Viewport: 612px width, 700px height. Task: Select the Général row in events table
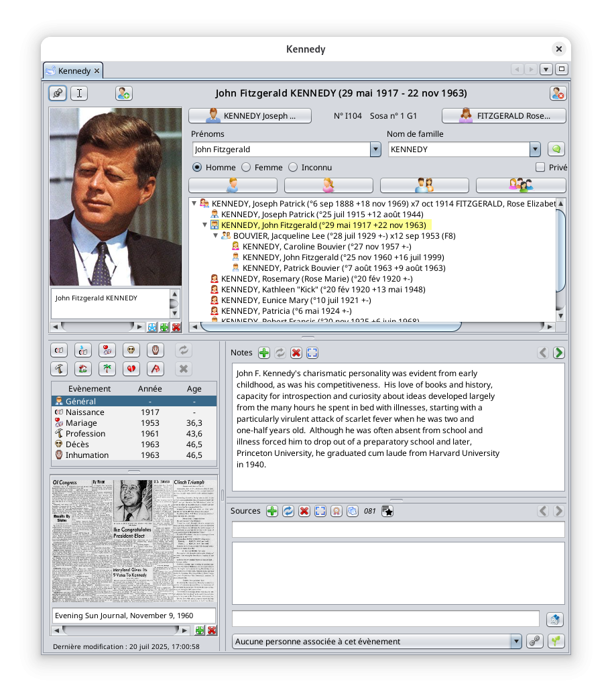(x=134, y=402)
